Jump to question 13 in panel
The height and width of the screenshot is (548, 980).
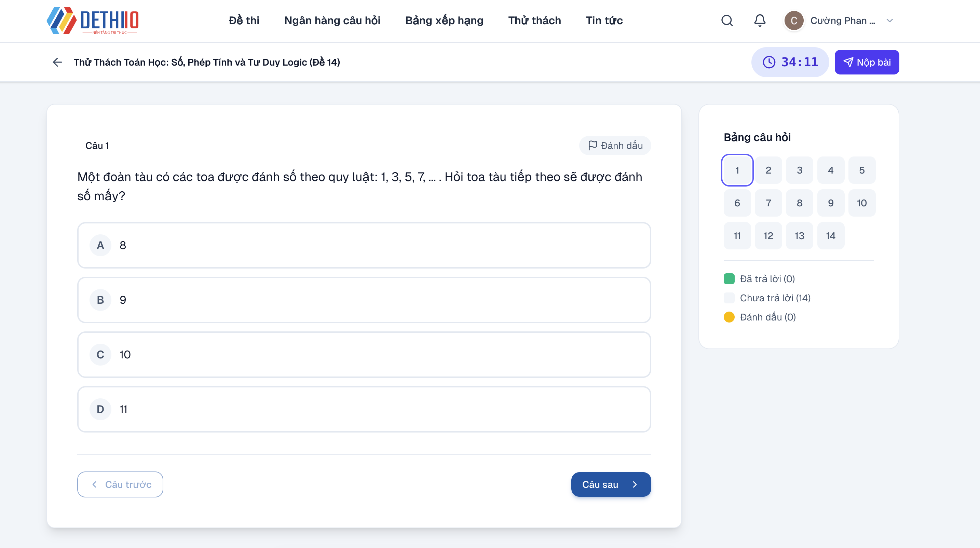coord(800,236)
